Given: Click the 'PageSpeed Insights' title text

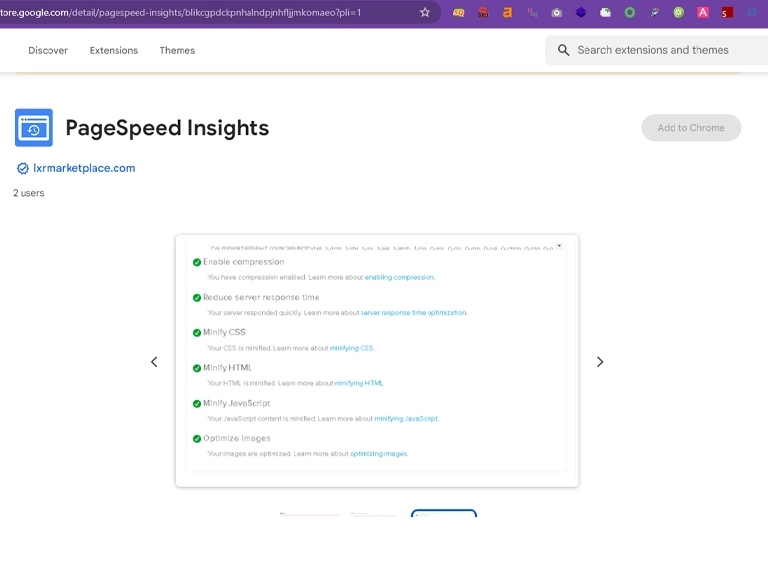Looking at the screenshot, I should pos(167,128).
